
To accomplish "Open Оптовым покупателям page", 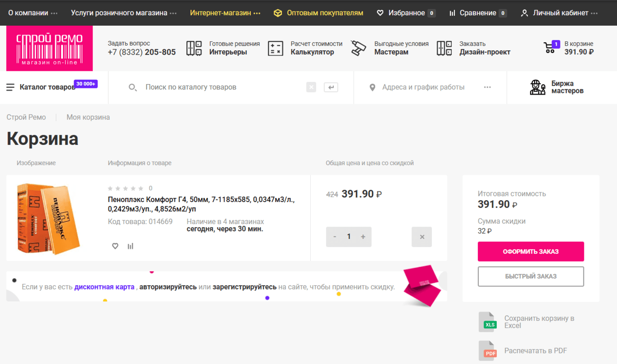I will 325,13.
